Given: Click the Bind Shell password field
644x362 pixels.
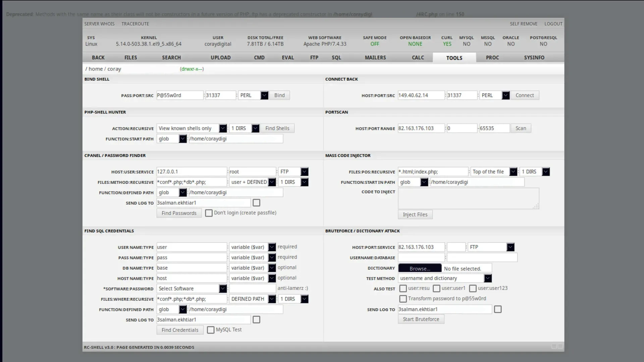Looking at the screenshot, I should coord(180,95).
